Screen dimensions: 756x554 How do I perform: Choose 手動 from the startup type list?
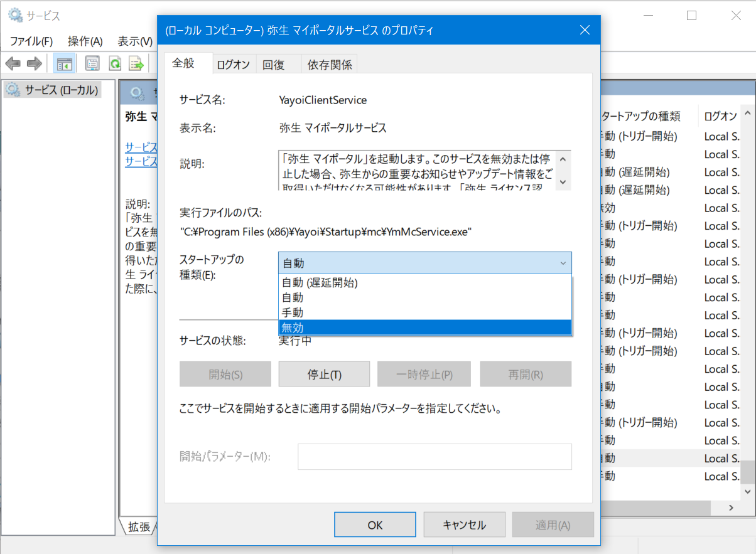coord(424,312)
